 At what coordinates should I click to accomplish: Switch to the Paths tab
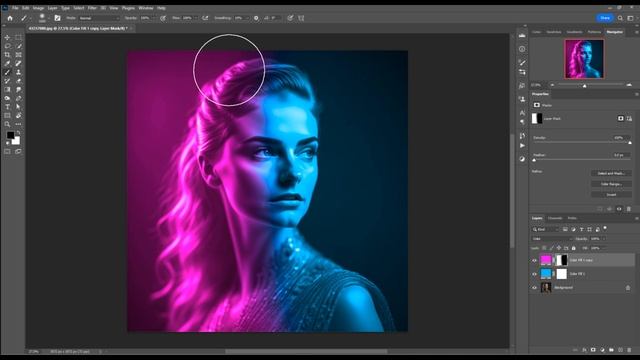(x=572, y=218)
